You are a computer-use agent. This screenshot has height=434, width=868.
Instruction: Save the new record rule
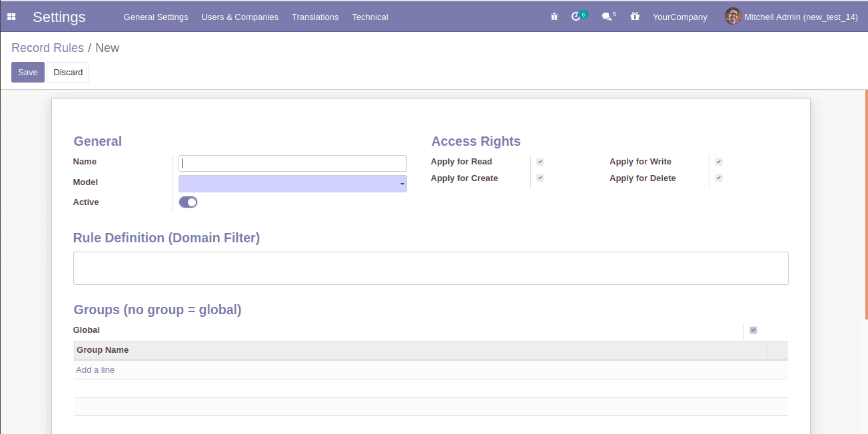[28, 72]
